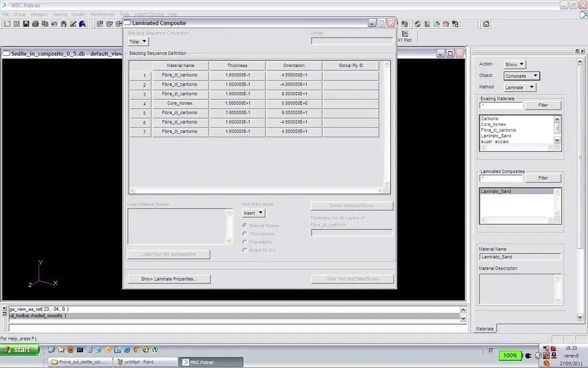Expand the Method Laminate dropdown
This screenshot has width=588, height=368.
tap(520, 87)
